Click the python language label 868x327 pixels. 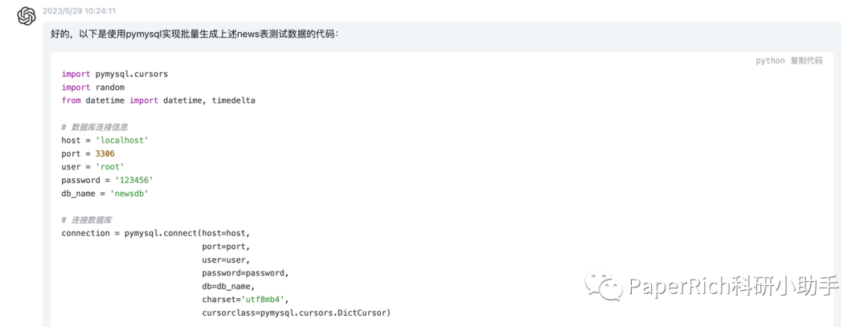[770, 61]
